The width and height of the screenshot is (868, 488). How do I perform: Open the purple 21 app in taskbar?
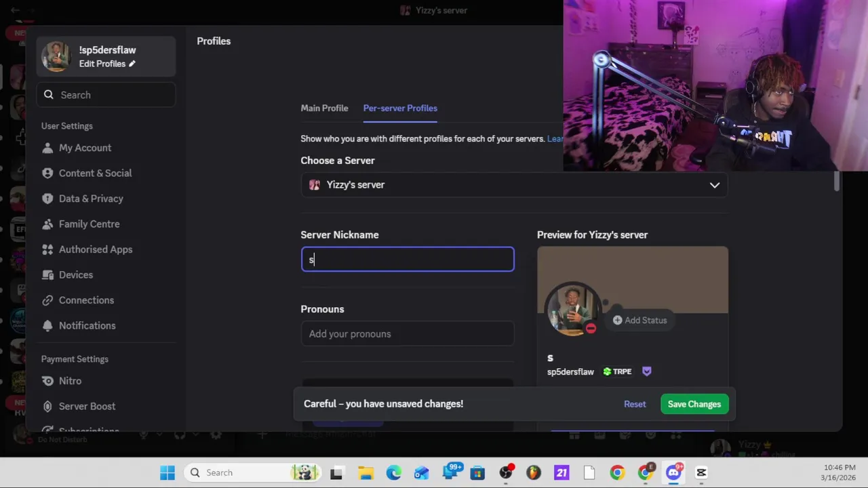561,472
